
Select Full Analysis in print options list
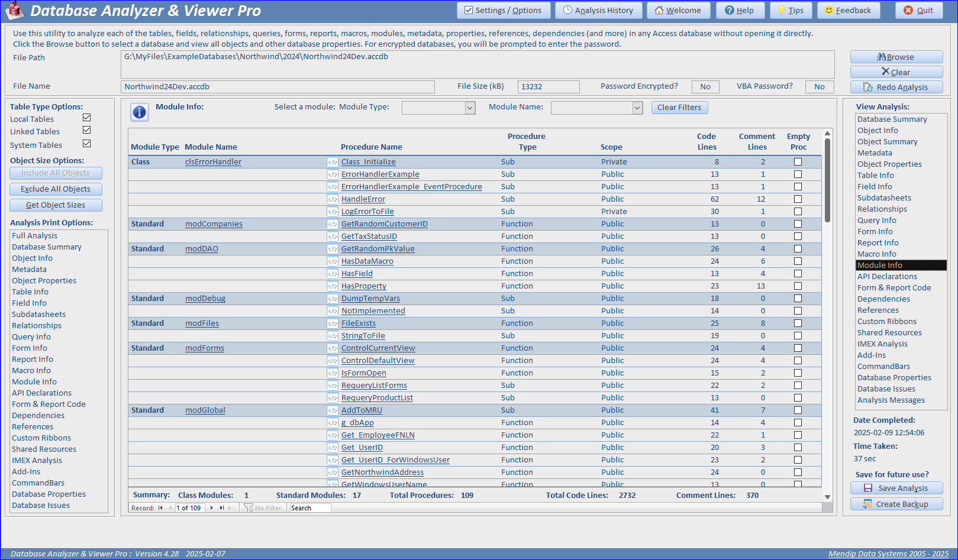tap(35, 236)
